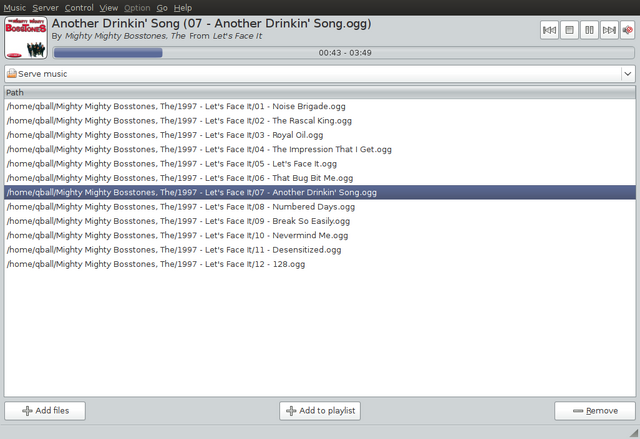Open the Server menu
The image size is (640, 439).
click(x=45, y=8)
